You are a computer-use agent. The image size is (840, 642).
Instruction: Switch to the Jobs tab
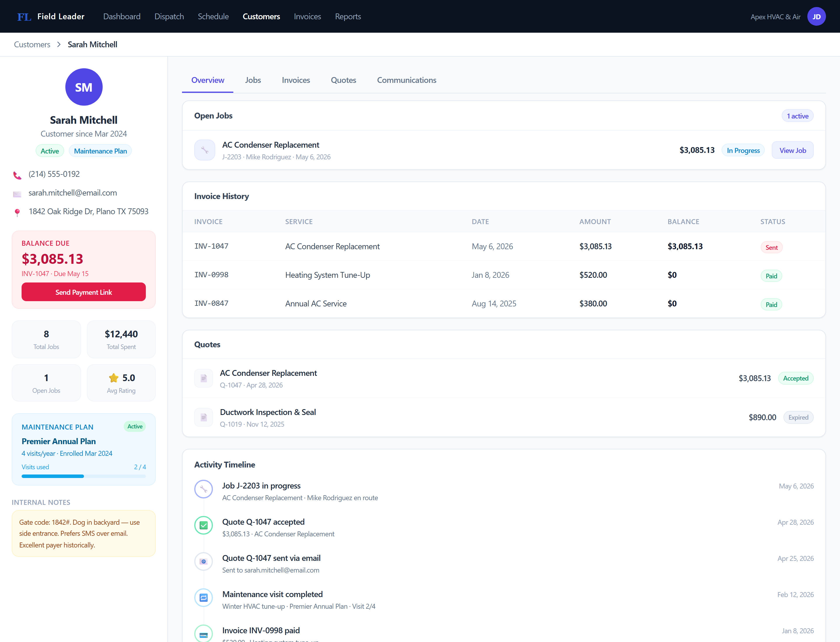click(253, 80)
